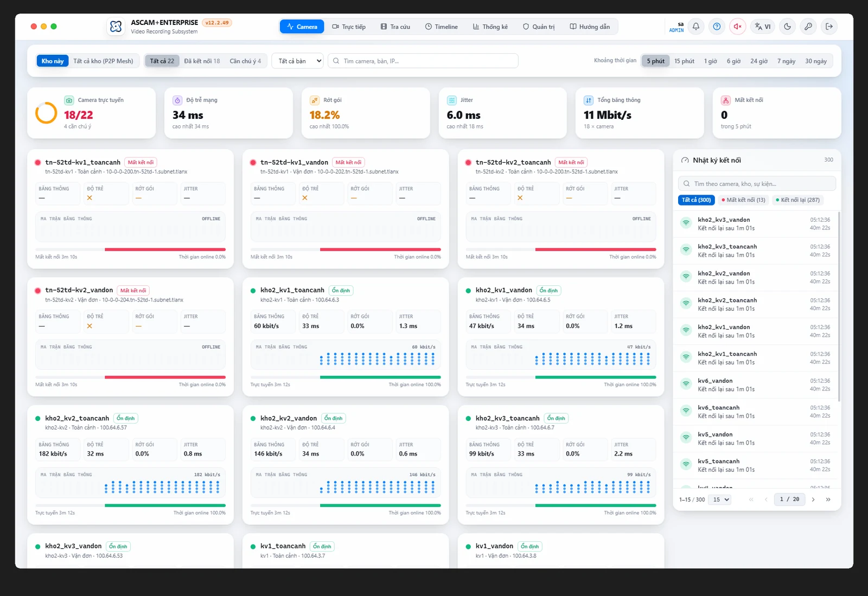
Task: Open the help question mark icon
Action: pyautogui.click(x=717, y=27)
